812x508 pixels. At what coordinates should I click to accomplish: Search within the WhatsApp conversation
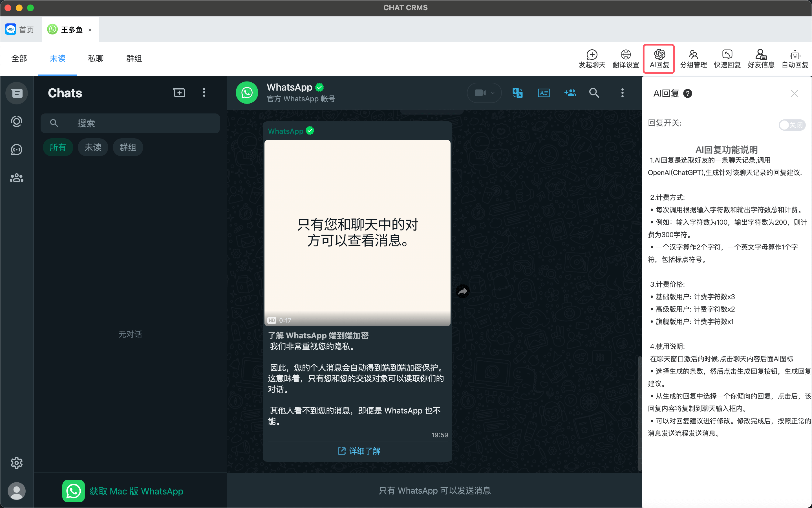tap(594, 93)
